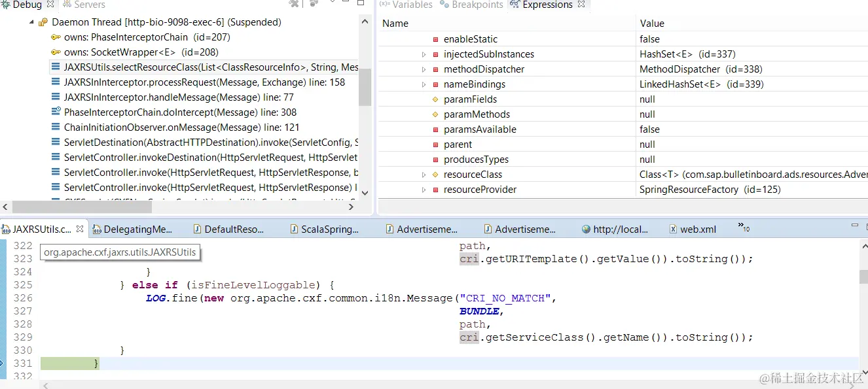Expand the injectedSubInstances variable
This screenshot has height=389, width=868.
pyautogui.click(x=424, y=54)
